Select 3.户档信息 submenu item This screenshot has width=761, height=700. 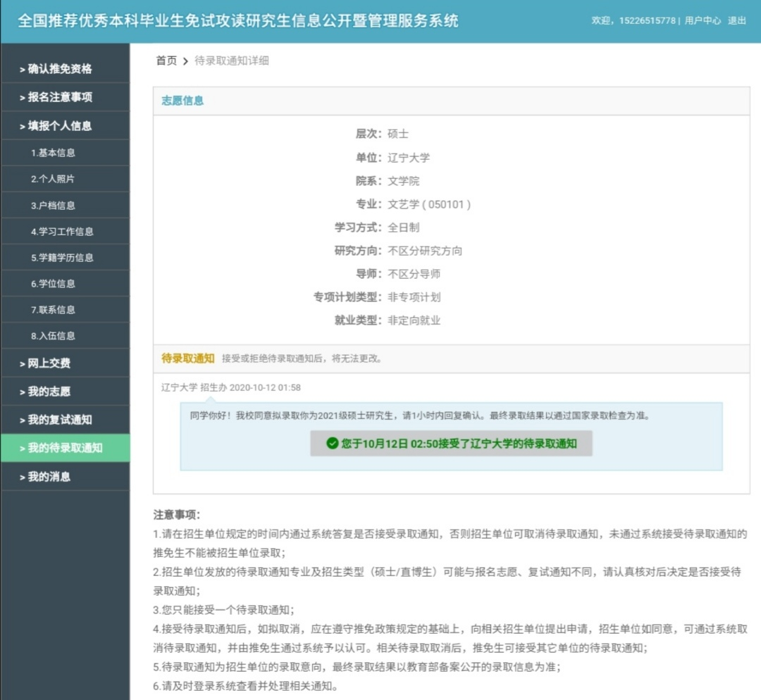point(53,206)
